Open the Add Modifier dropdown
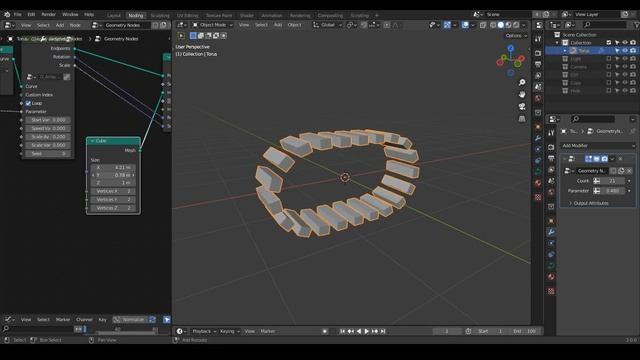The width and height of the screenshot is (640, 360). [598, 146]
